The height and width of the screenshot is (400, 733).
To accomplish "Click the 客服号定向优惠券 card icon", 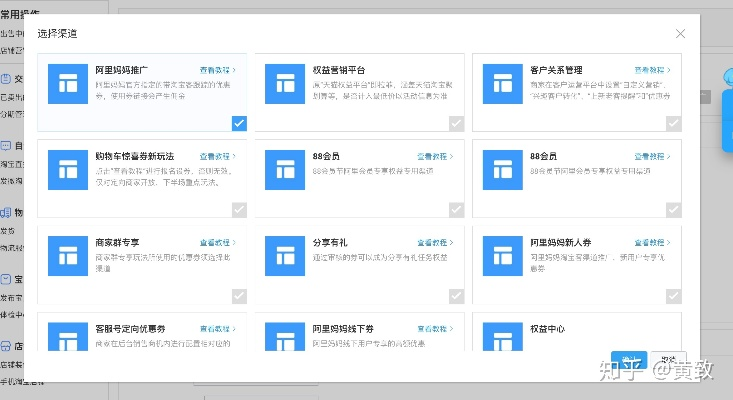I will coord(68,336).
